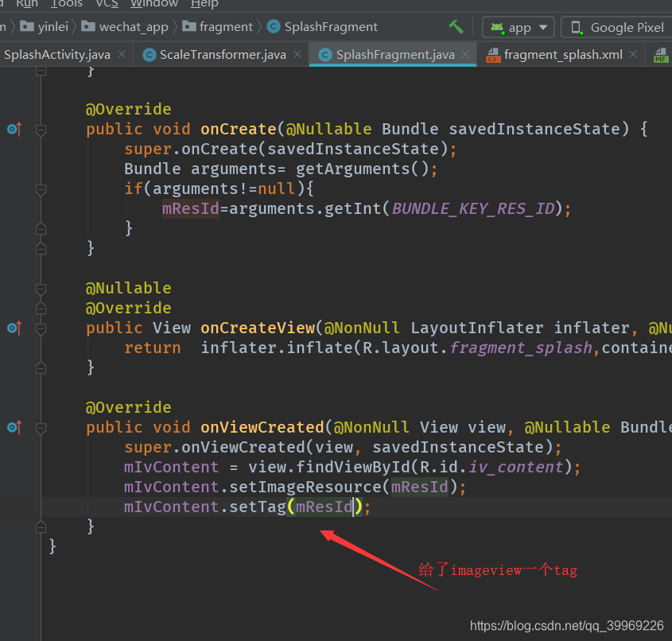The width and height of the screenshot is (672, 641).
Task: Collapse the onViewCreated method using gutter fold marker
Action: coord(41,428)
